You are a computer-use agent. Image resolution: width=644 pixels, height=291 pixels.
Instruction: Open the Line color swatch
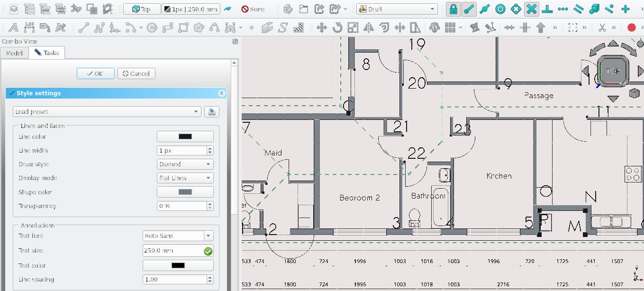click(x=185, y=136)
